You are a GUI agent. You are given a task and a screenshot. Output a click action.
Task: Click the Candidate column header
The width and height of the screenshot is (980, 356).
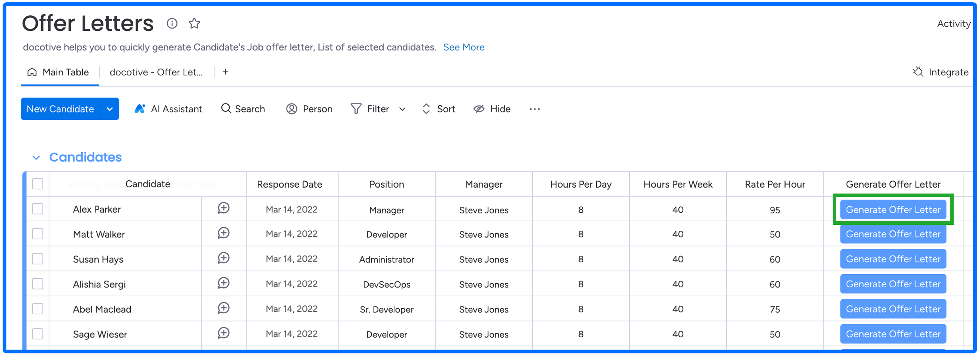148,184
